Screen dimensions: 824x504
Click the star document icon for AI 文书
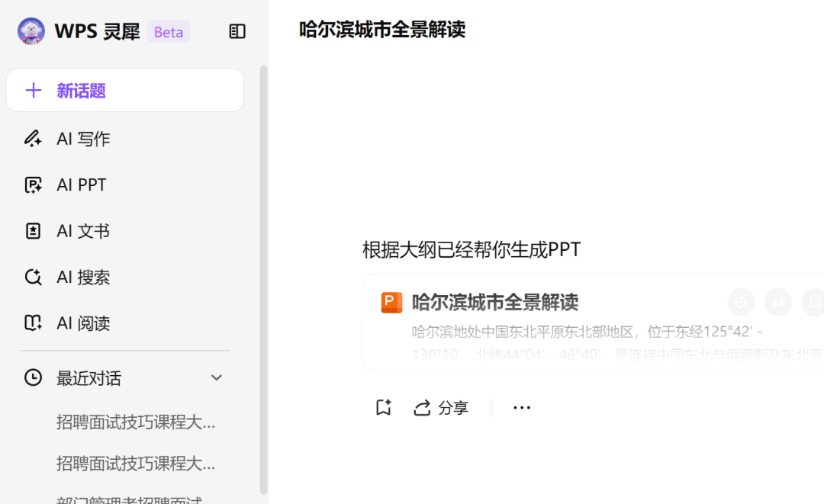tap(33, 231)
